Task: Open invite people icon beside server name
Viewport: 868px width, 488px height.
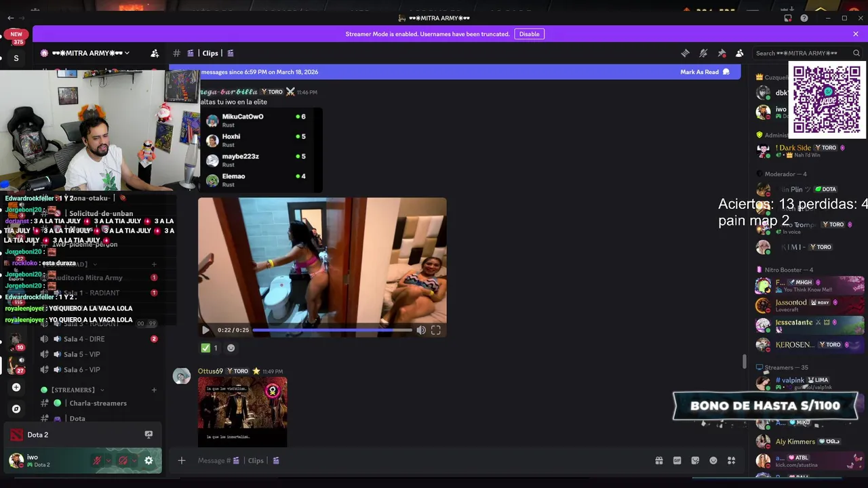Action: (x=155, y=53)
